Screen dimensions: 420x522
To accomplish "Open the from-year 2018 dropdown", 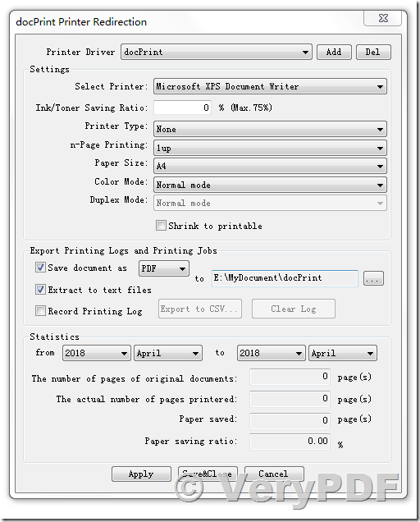I will (96, 353).
